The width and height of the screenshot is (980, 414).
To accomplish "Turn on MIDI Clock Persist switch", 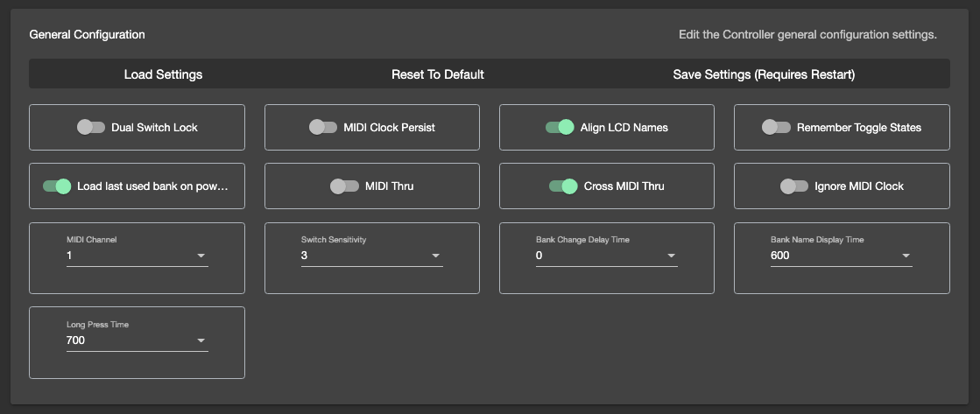I will click(x=323, y=128).
